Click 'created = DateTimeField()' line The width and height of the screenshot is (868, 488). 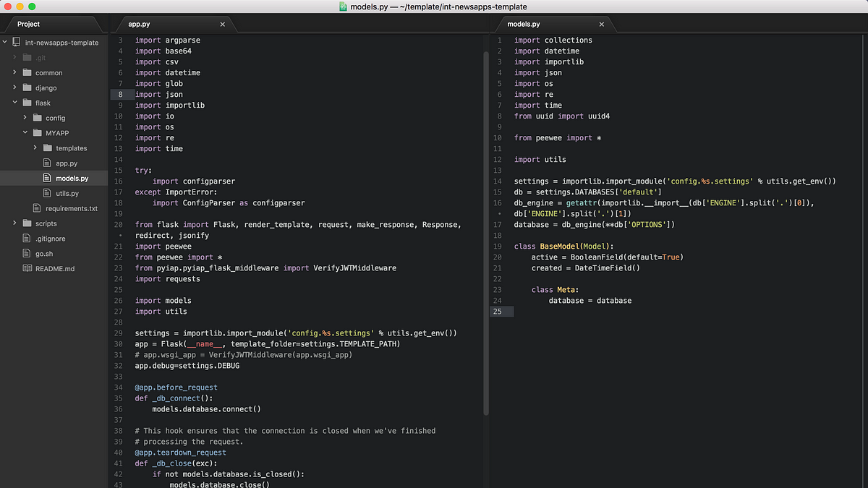(x=586, y=268)
